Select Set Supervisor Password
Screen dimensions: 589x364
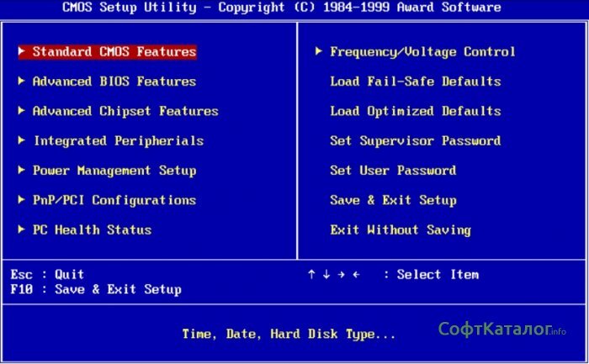(x=416, y=140)
